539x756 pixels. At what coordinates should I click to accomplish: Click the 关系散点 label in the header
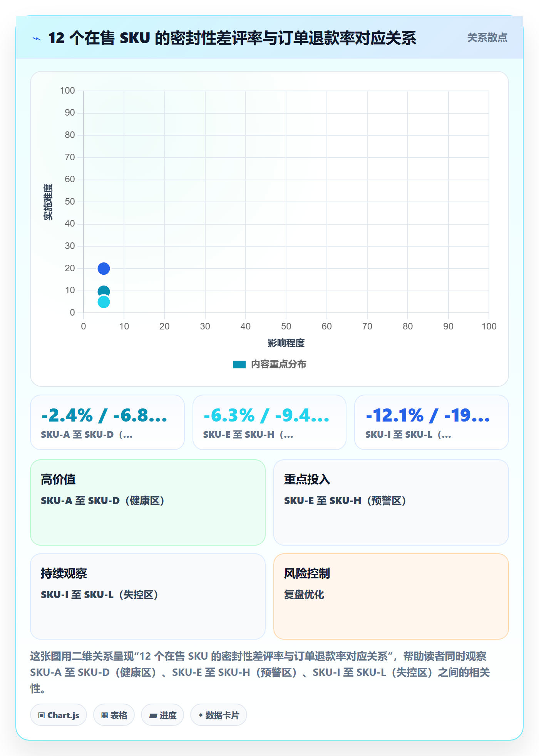[x=487, y=37]
